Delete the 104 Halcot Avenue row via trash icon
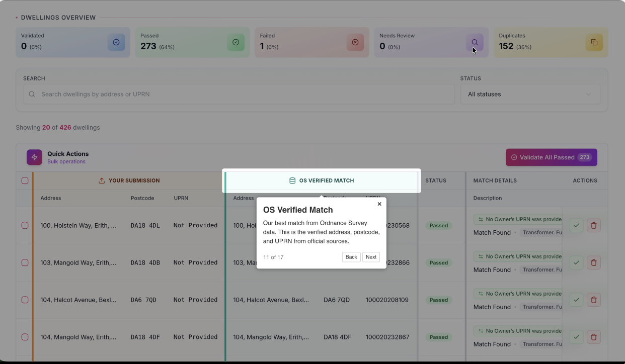625x364 pixels. point(594,300)
